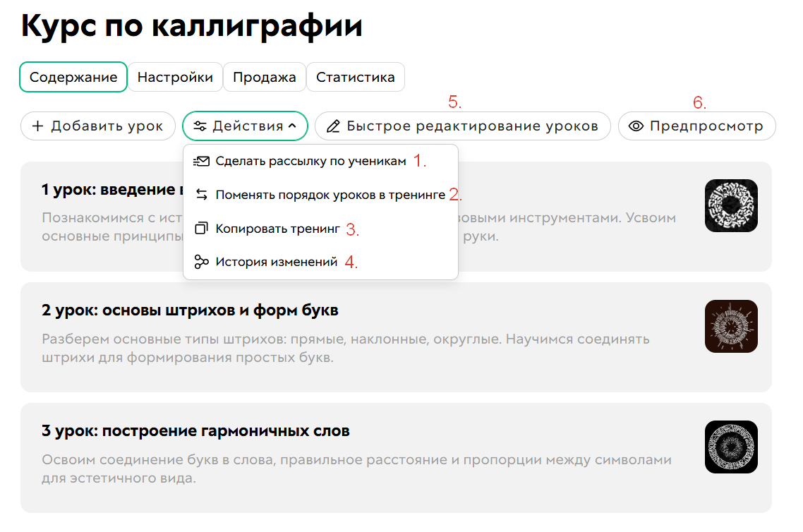This screenshot has width=803, height=532.
Task: Select 'Сделать рассылку по ученикам' from the menu
Action: tap(310, 160)
